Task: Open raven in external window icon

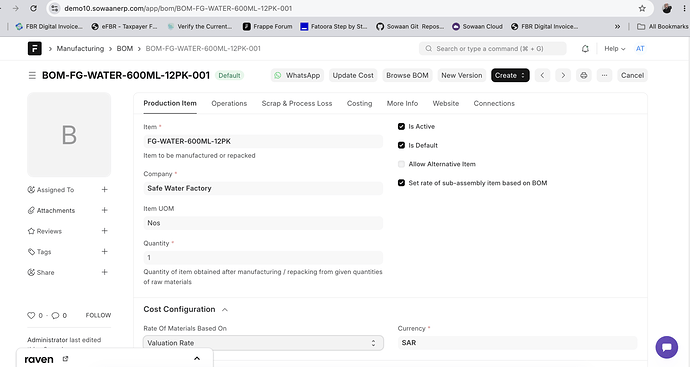Action: coord(65,359)
